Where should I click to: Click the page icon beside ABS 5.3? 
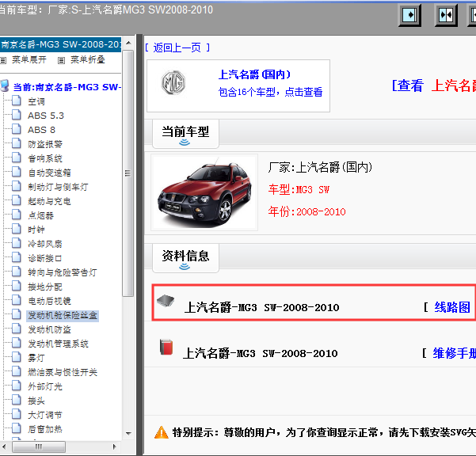click(17, 114)
